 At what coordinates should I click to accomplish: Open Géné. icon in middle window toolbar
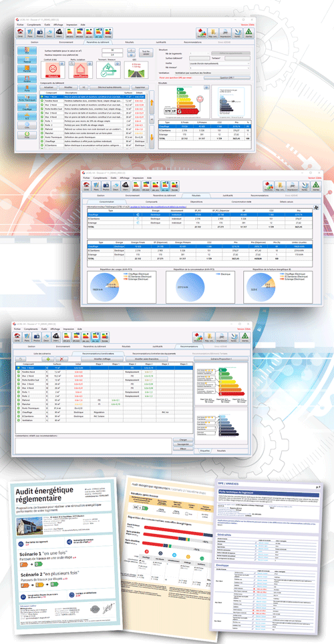(x=86, y=186)
